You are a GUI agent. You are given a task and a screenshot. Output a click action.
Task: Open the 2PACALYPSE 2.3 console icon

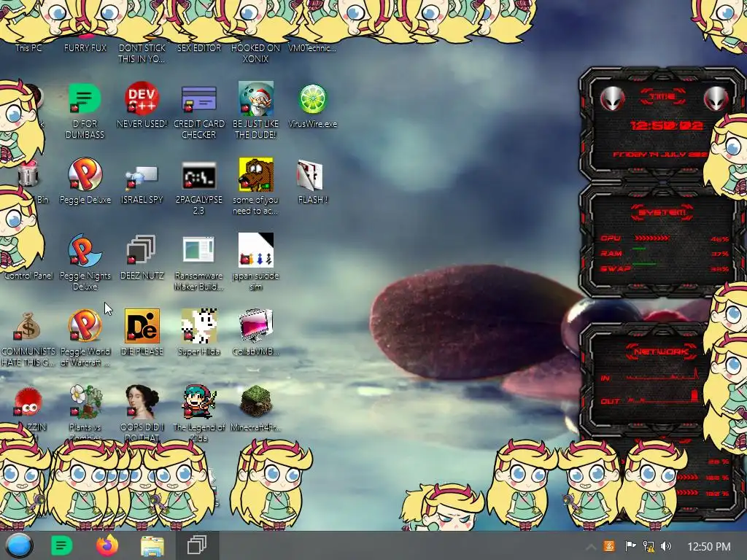point(198,176)
